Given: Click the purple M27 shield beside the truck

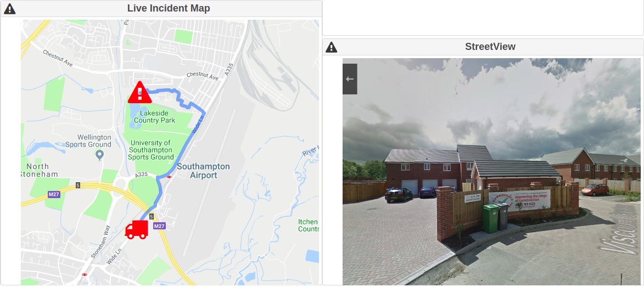Looking at the screenshot, I should pyautogui.click(x=159, y=226).
